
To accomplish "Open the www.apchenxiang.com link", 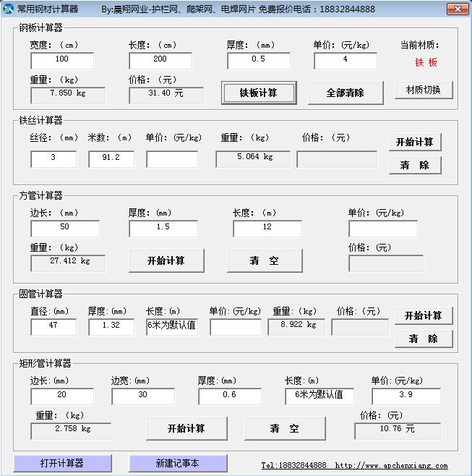I will [391, 465].
